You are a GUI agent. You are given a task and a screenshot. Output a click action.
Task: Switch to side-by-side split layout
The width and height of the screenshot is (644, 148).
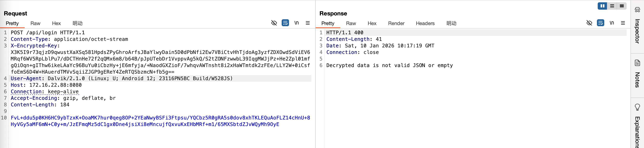(x=602, y=6)
